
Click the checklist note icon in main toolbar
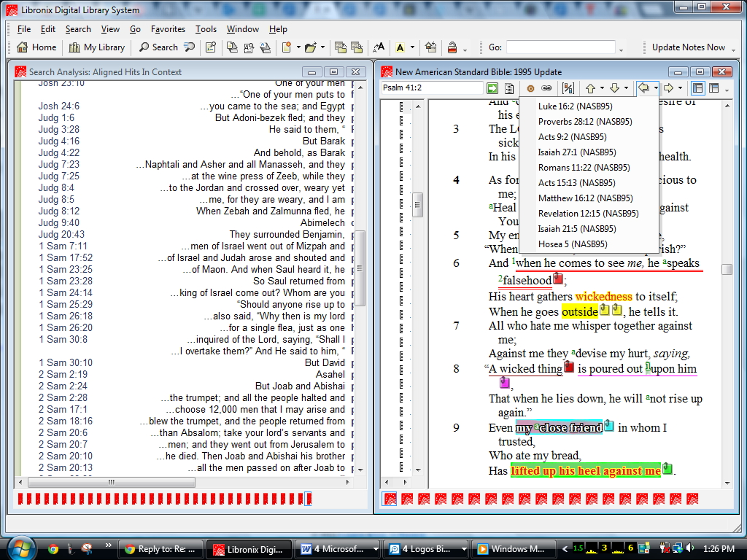(211, 47)
